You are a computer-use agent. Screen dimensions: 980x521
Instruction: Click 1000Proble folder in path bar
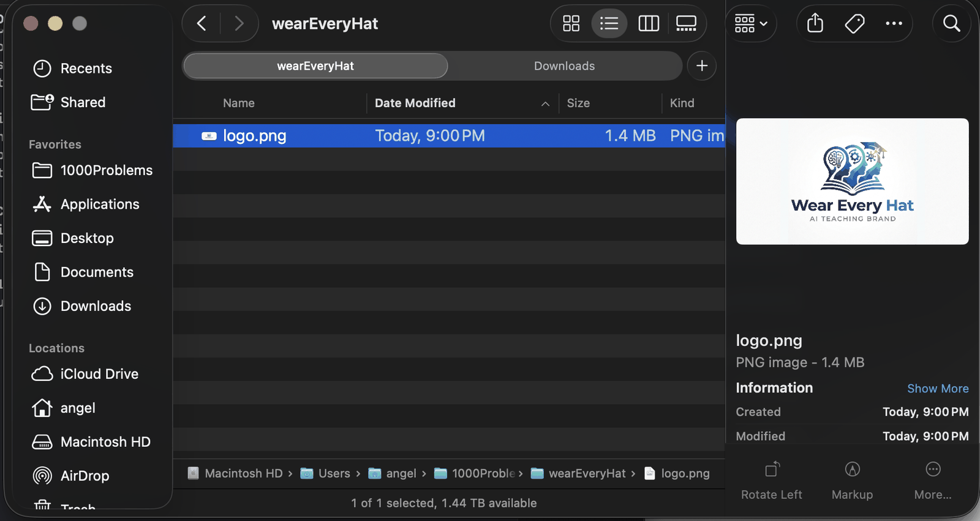[475, 473]
